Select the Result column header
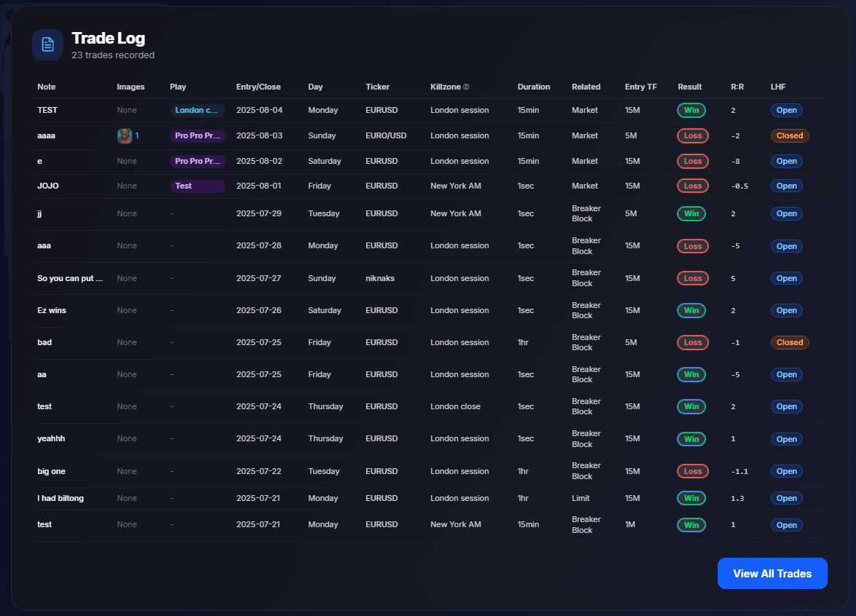The image size is (856, 616). [x=689, y=87]
